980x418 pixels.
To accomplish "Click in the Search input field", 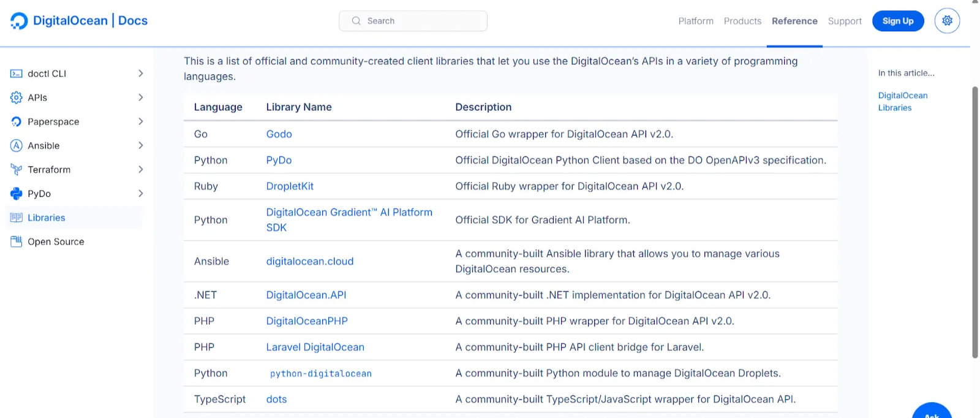I will pyautogui.click(x=413, y=21).
